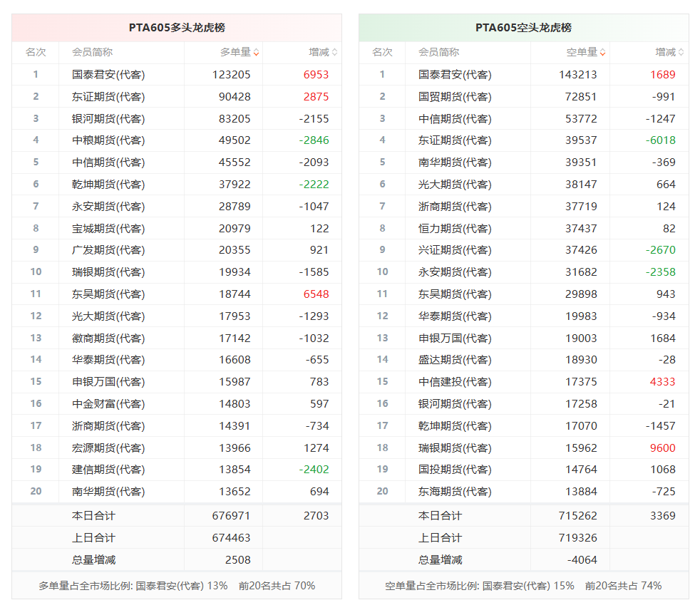Select 浙商期货(代客) in the long ranking
This screenshot has height=610, width=700.
108,426
